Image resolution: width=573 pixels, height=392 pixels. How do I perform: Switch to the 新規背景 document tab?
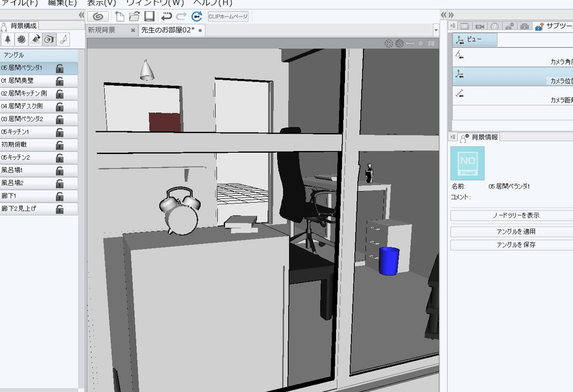102,30
